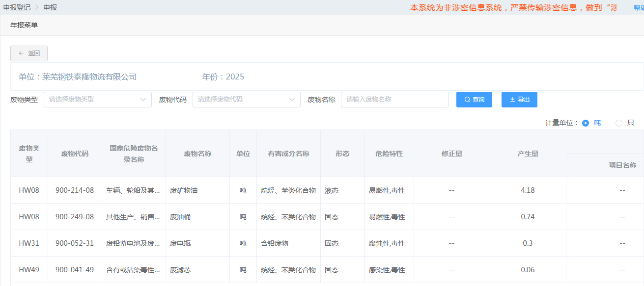Click the 导出 export button
644x286 pixels.
point(519,100)
